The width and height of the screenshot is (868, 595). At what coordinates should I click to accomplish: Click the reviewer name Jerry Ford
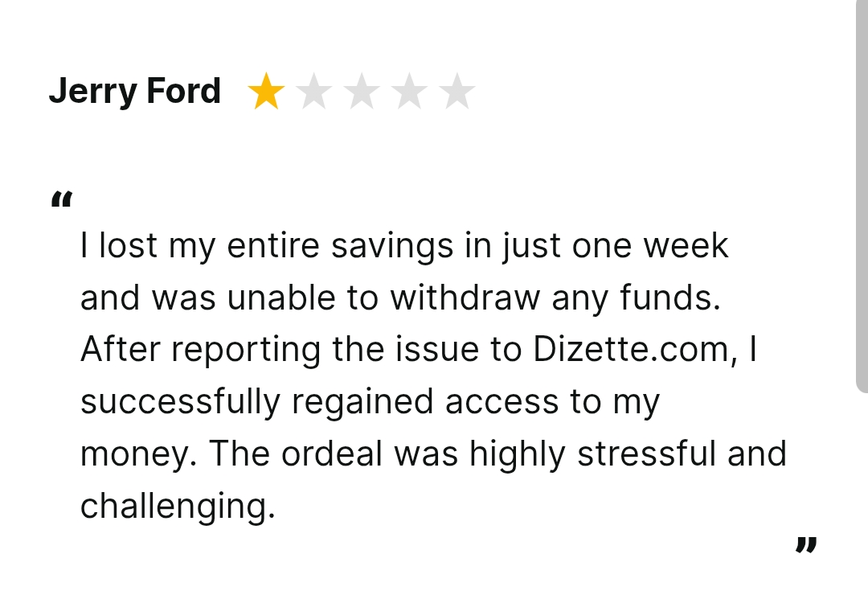point(135,91)
